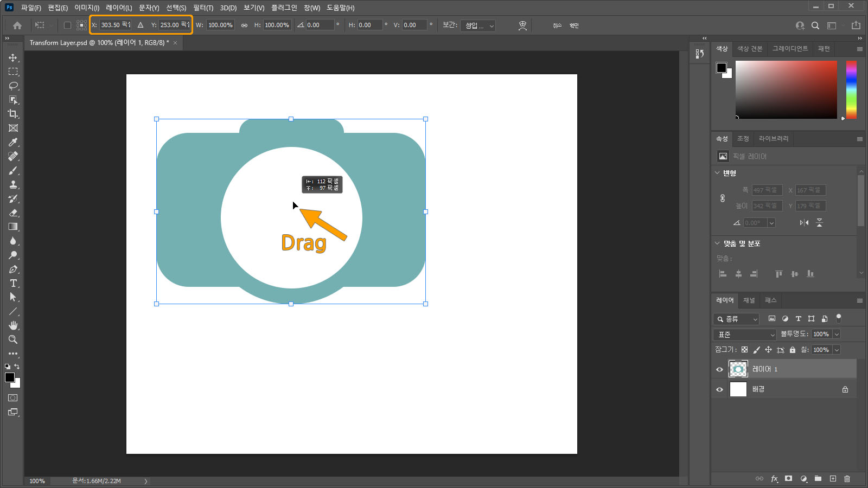Image resolution: width=868 pixels, height=488 pixels.
Task: Close the Transform Layer.psd tab
Action: click(x=175, y=43)
